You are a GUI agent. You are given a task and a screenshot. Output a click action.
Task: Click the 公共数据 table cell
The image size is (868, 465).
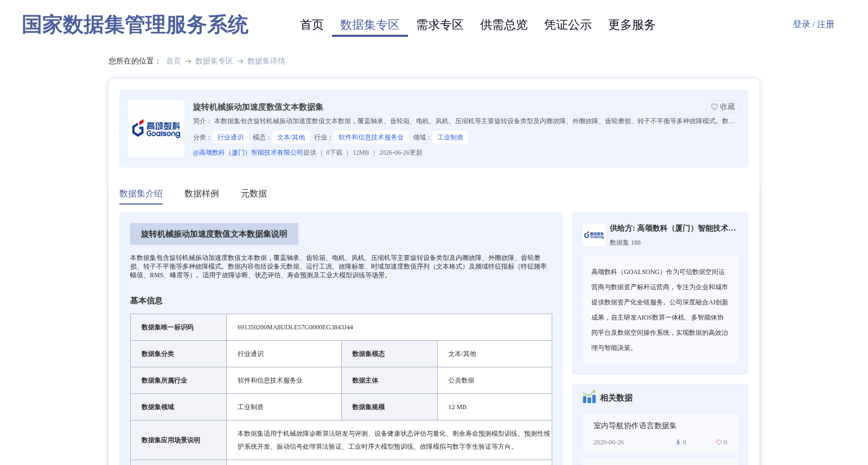point(461,380)
